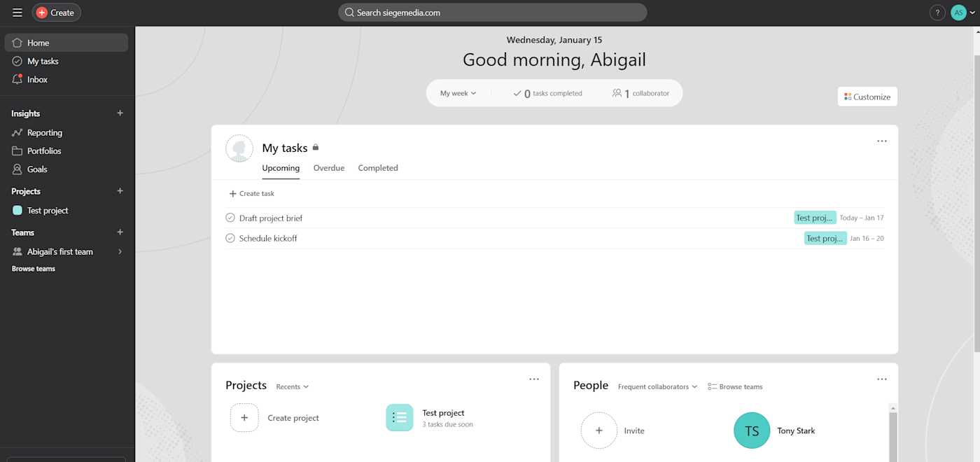Open Projects widget more options
Screen dimensions: 980x462
coord(534,379)
